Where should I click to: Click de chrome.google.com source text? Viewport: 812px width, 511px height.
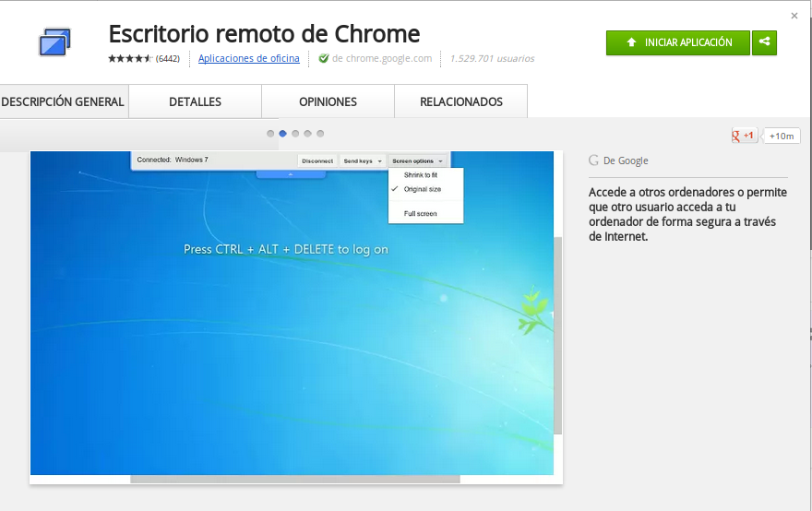[382, 58]
